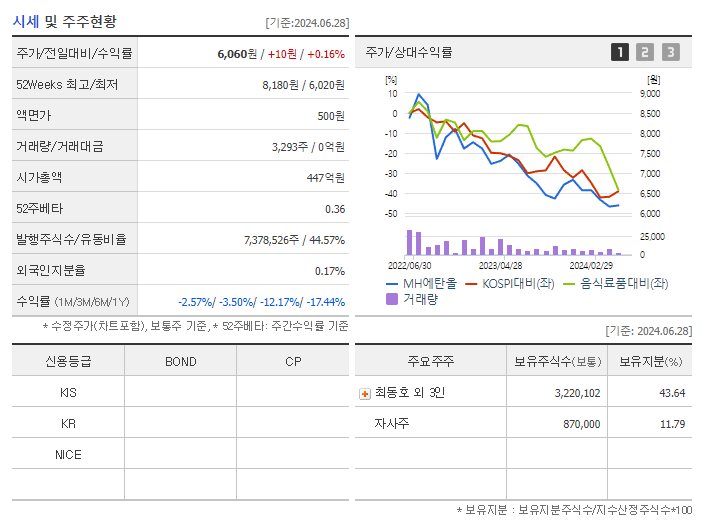The image size is (702, 525).
Task: Select the 52Weeks 최고/최저 label
Action: point(67,85)
